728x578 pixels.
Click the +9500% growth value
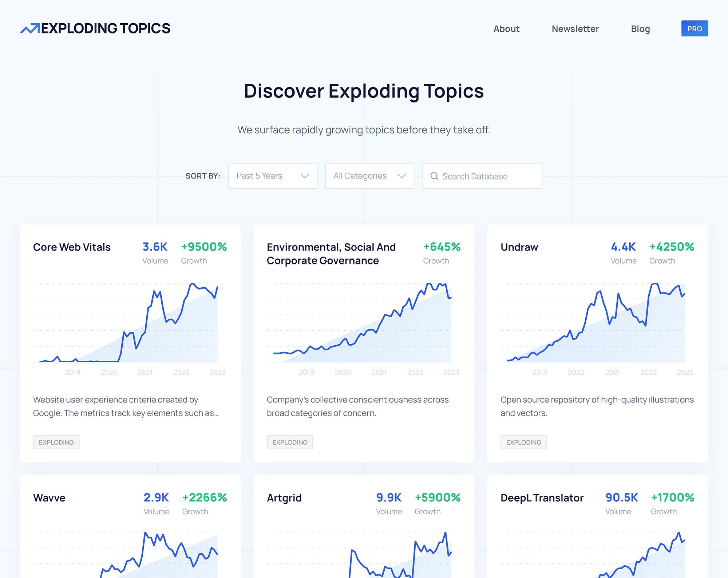(204, 247)
